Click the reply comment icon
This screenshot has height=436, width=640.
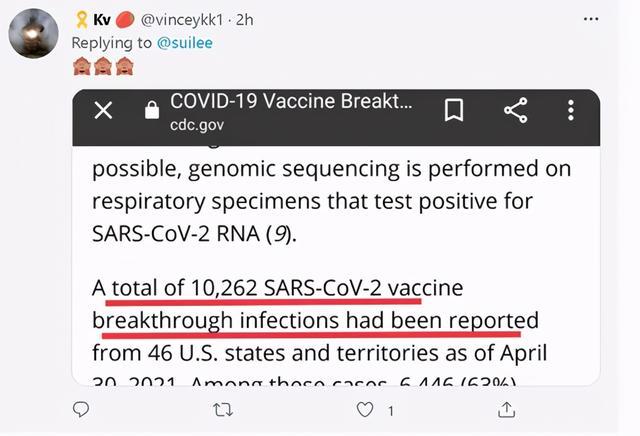(x=83, y=409)
